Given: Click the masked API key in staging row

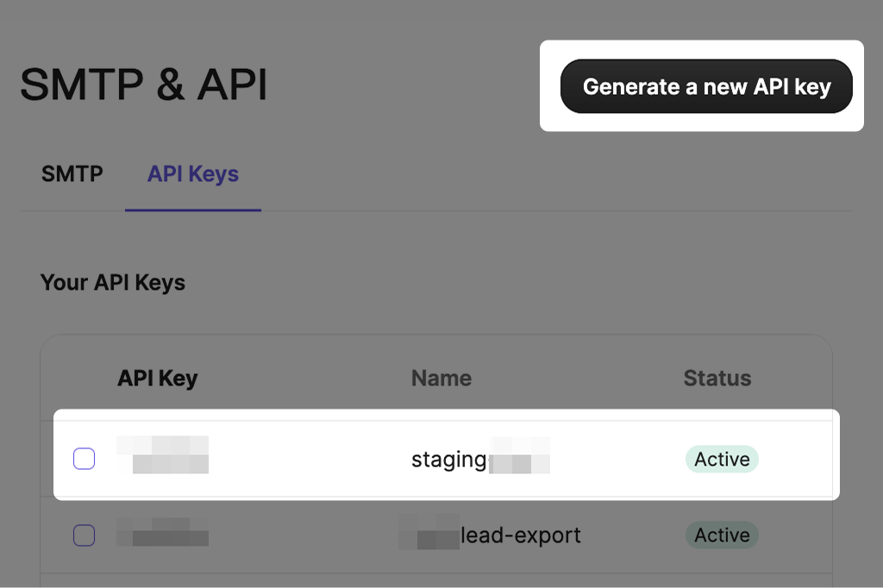Looking at the screenshot, I should 163,455.
